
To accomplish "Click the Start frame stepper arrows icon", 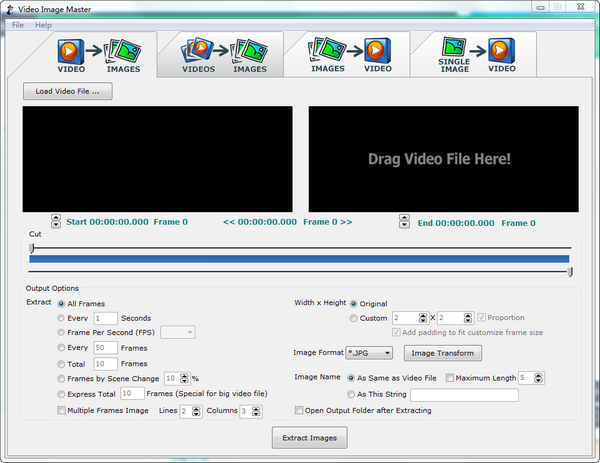I will pos(56,222).
